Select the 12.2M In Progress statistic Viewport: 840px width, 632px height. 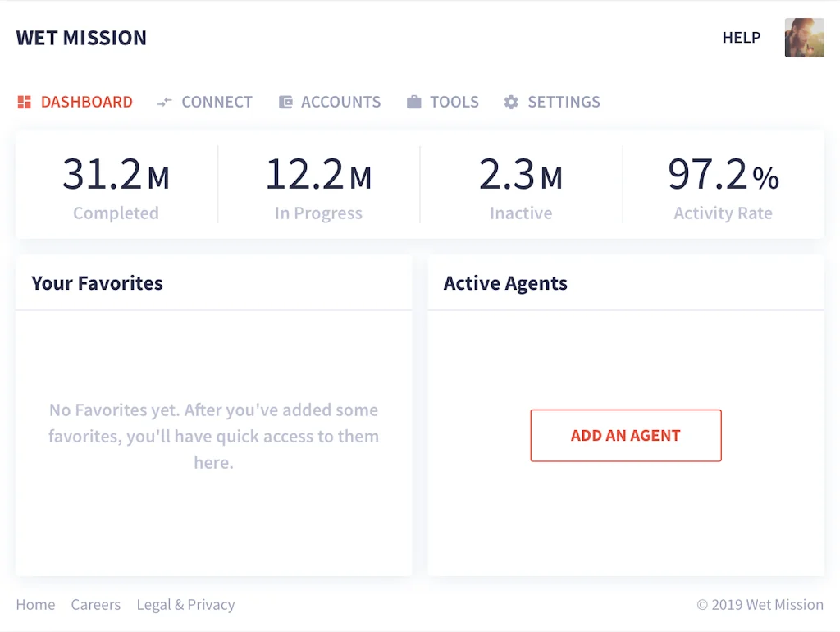coord(318,186)
